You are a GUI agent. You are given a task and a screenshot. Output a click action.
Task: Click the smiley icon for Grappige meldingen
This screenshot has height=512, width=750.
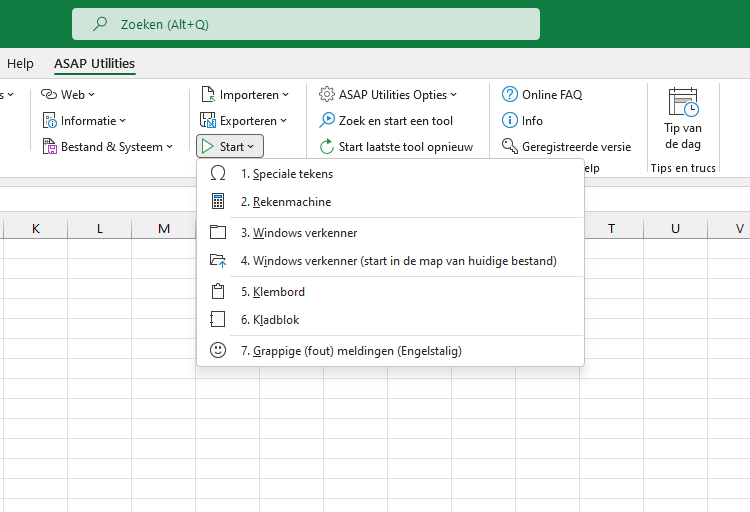(x=218, y=350)
